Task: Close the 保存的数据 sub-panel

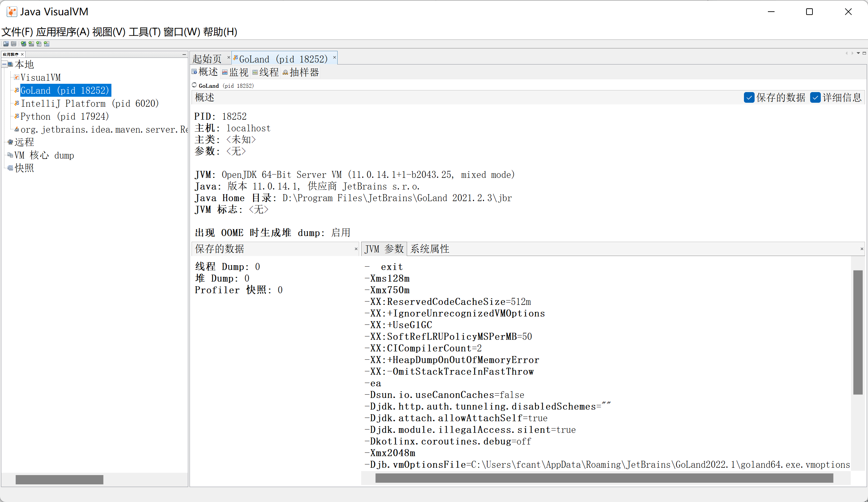Action: tap(356, 249)
